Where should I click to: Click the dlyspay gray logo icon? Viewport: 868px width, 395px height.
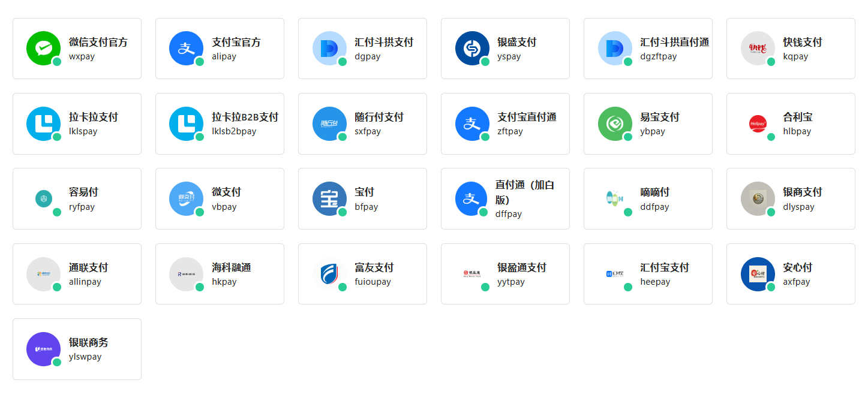click(x=758, y=199)
